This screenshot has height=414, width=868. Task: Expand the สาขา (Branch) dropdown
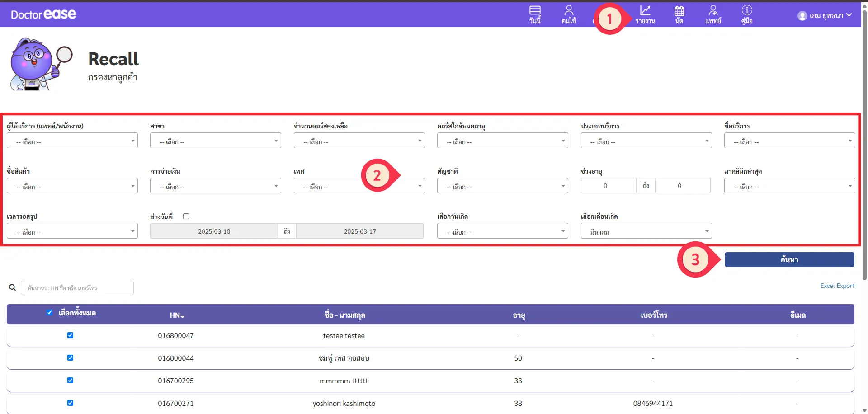(x=215, y=141)
